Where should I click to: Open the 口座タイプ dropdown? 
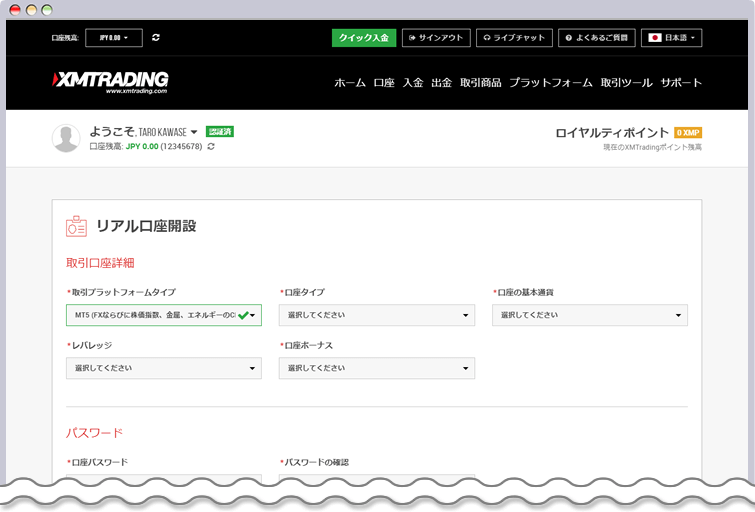pos(377,315)
